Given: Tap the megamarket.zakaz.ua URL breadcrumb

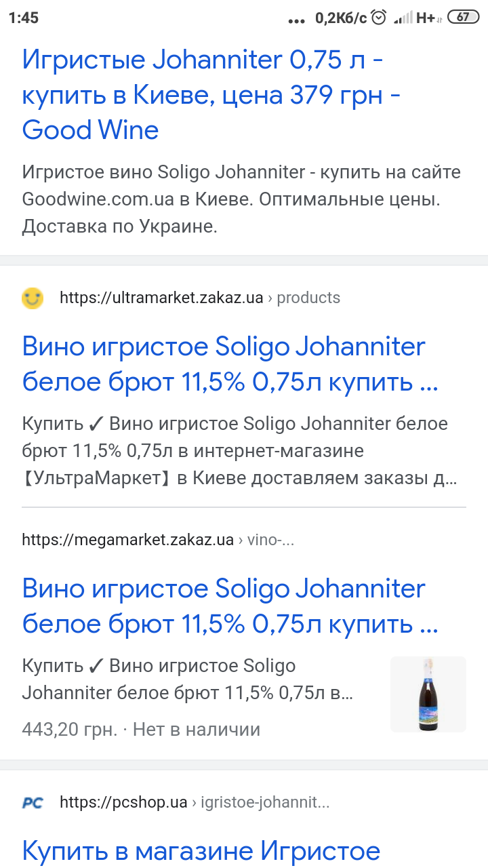Looking at the screenshot, I should 127,540.
